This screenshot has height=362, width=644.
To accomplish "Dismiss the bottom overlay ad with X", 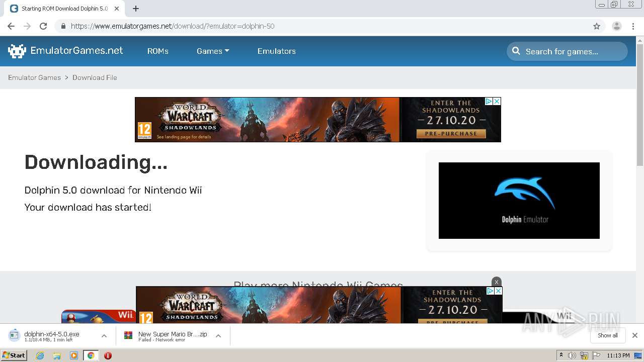I will coord(496,282).
